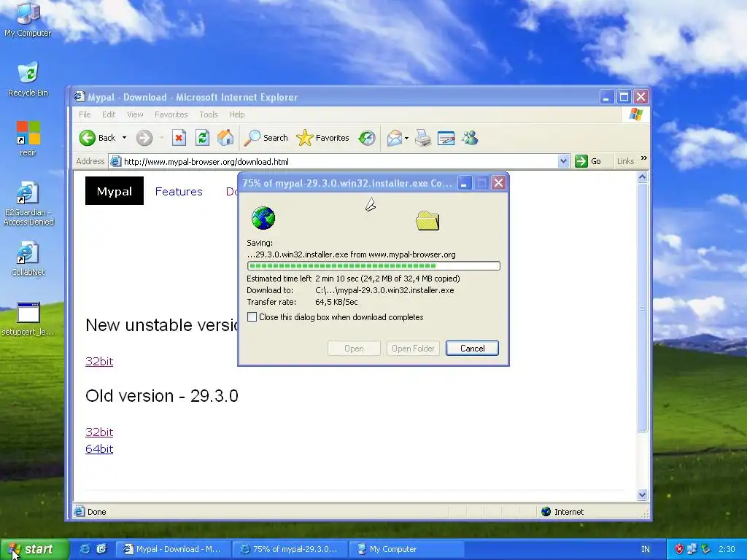This screenshot has height=560, width=747.
Task: Click the network connection tray icon
Action: pyautogui.click(x=692, y=549)
